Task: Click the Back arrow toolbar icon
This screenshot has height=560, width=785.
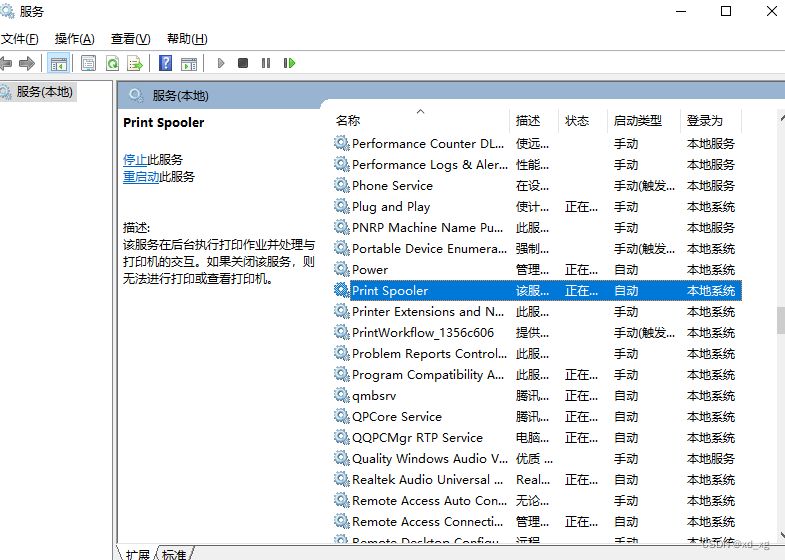Action: tap(6, 63)
